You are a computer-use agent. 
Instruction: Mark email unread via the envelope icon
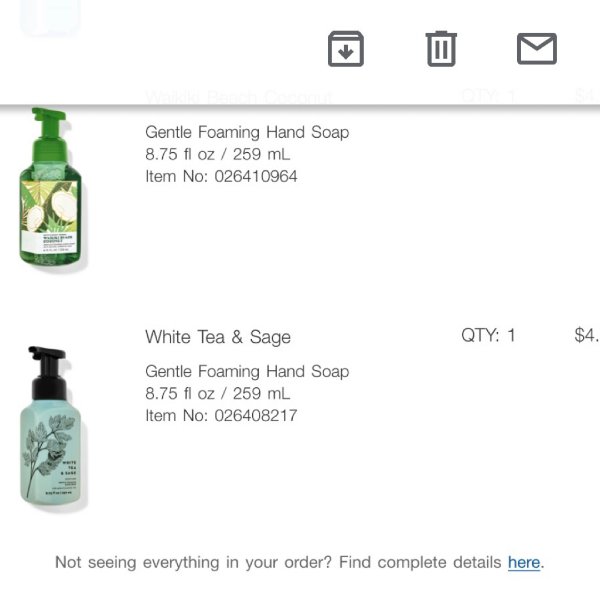[x=537, y=49]
